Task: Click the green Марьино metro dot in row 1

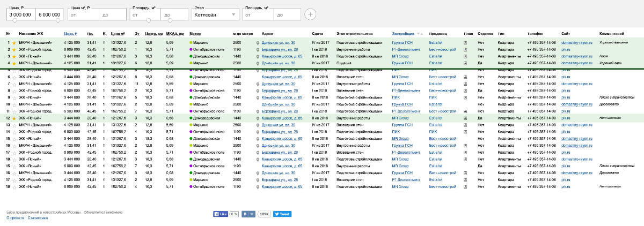Action: coord(191,42)
